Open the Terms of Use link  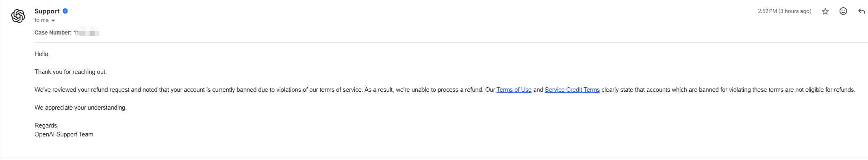pyautogui.click(x=514, y=90)
